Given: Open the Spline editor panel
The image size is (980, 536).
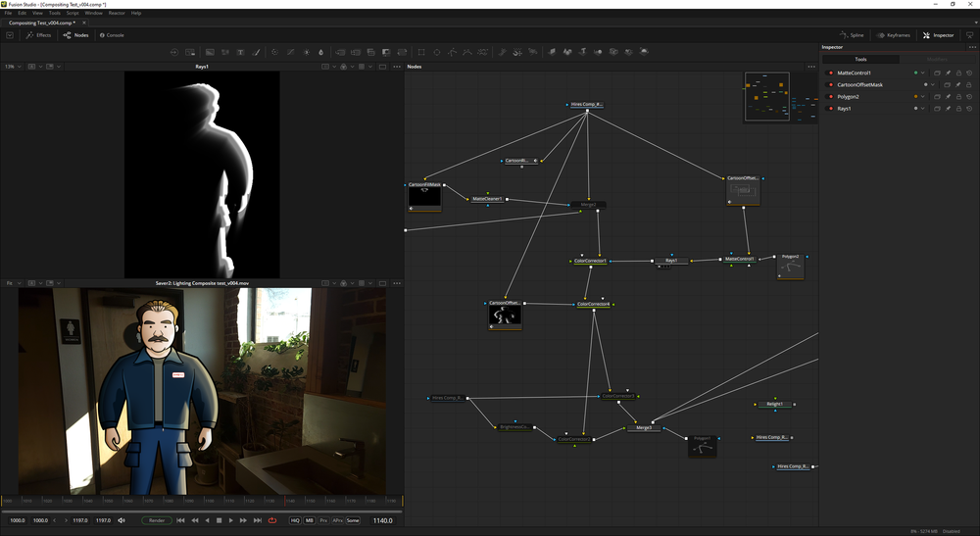Looking at the screenshot, I should 852,35.
